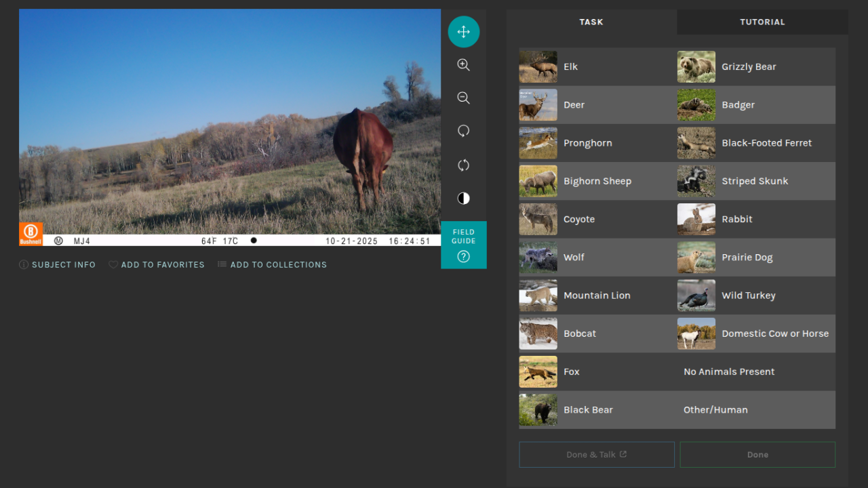Select the pan/move image tool

tap(464, 32)
